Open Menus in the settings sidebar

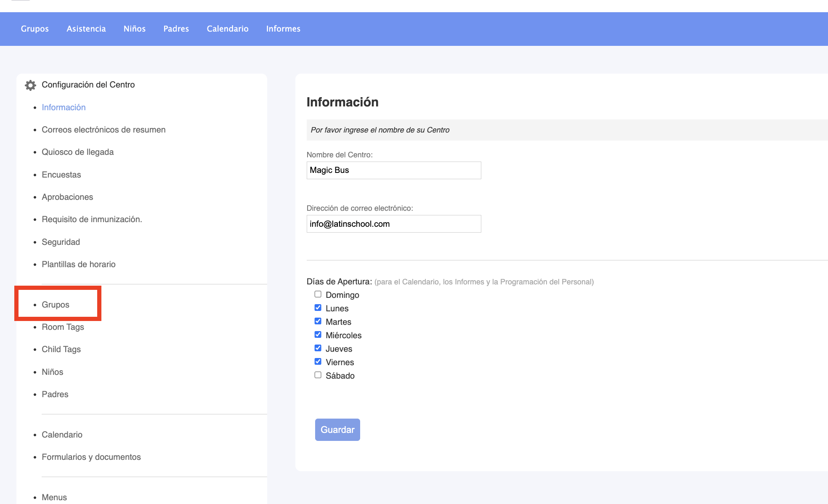tap(54, 497)
